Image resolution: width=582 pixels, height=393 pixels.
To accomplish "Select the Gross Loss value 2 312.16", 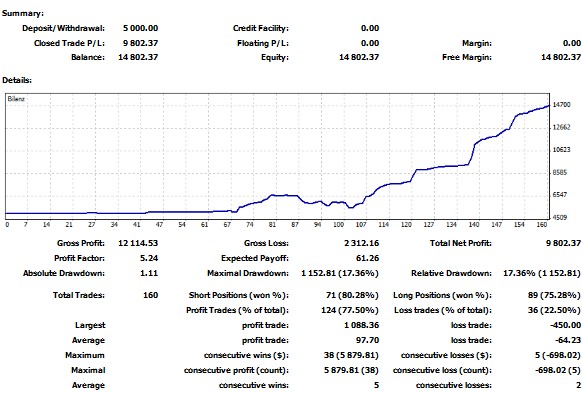I will coord(362,243).
